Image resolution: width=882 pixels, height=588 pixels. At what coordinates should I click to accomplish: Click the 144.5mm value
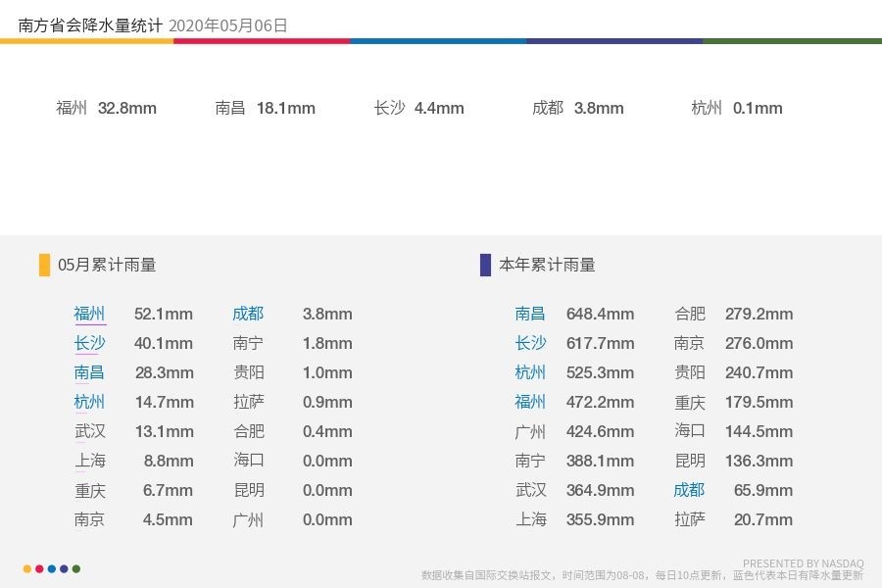tap(759, 431)
